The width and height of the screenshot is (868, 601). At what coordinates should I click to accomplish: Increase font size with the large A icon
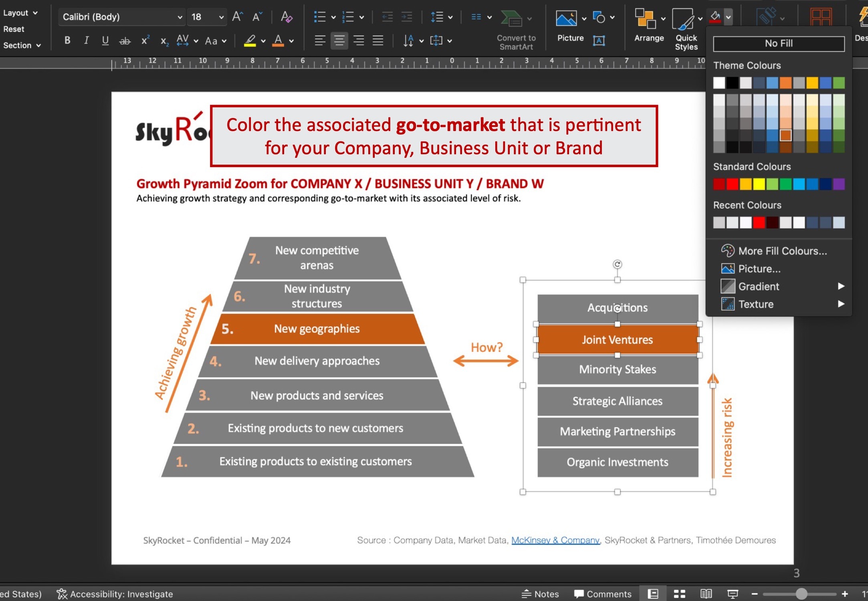point(237,17)
